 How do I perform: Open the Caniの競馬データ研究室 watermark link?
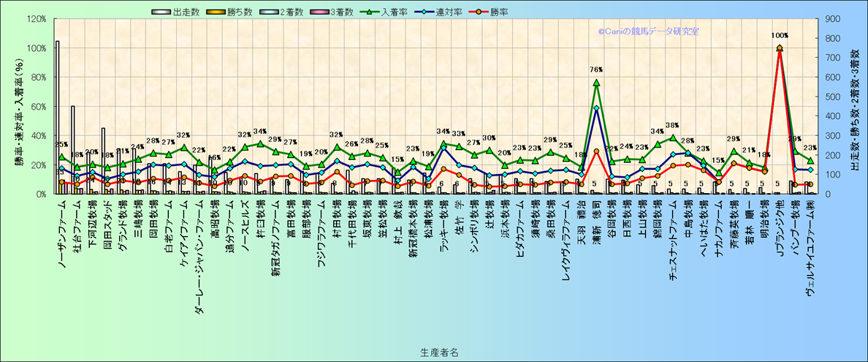[x=647, y=31]
